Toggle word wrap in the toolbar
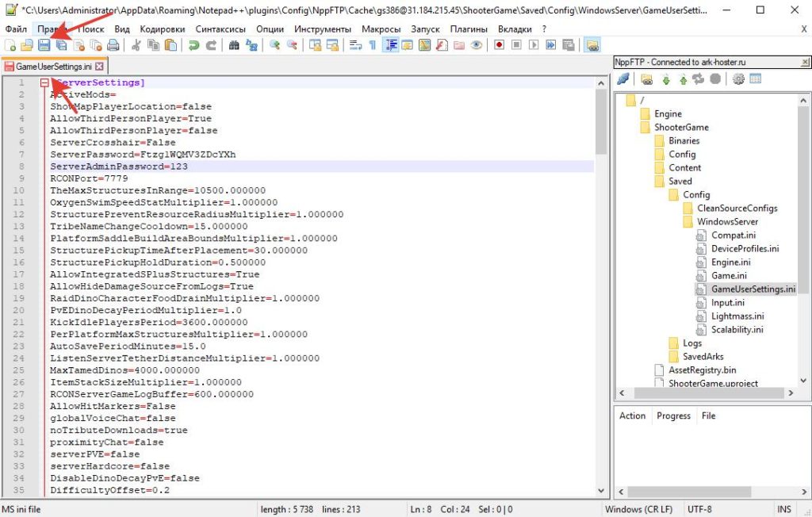 pyautogui.click(x=355, y=45)
